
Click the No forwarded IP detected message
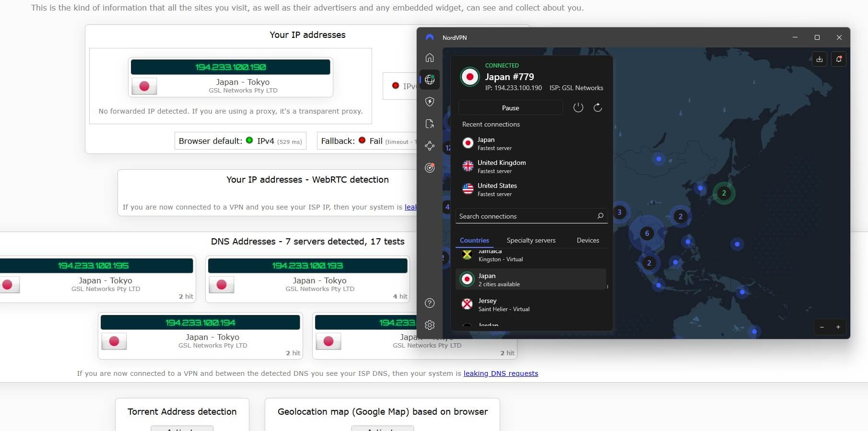point(231,111)
